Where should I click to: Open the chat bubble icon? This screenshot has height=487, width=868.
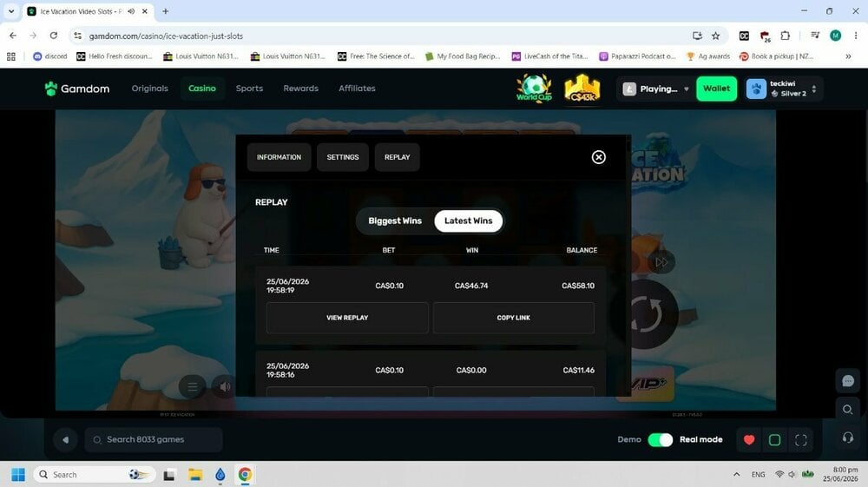[847, 381]
